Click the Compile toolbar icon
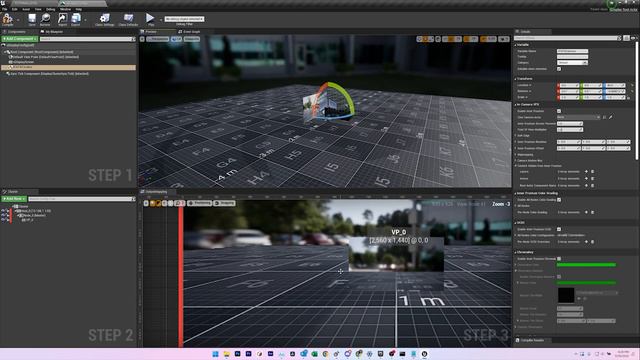Image resolution: width=640 pixels, height=360 pixels. pyautogui.click(x=7, y=19)
